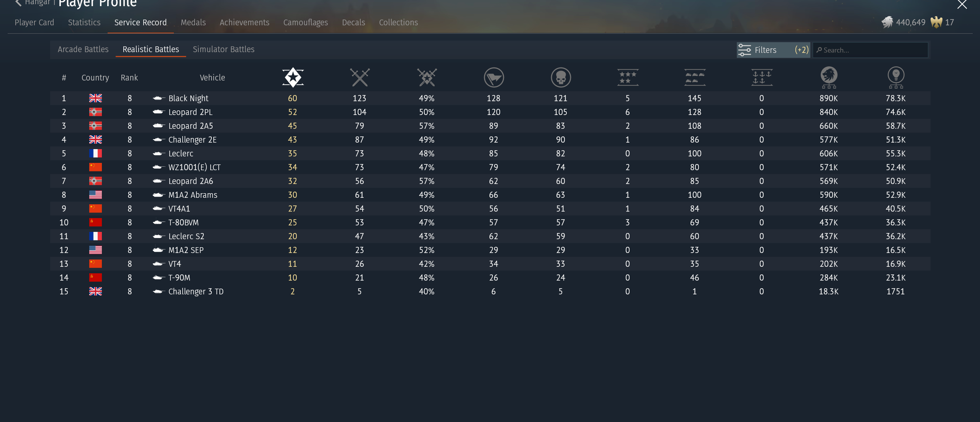Image resolution: width=980 pixels, height=422 pixels.
Task: Open the Medals tab
Action: pyautogui.click(x=193, y=23)
